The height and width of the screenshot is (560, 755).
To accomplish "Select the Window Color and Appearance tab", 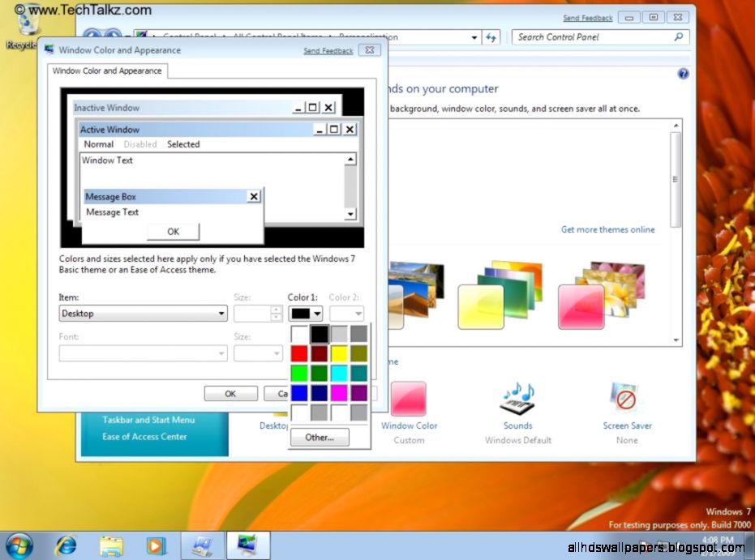I will [x=107, y=71].
